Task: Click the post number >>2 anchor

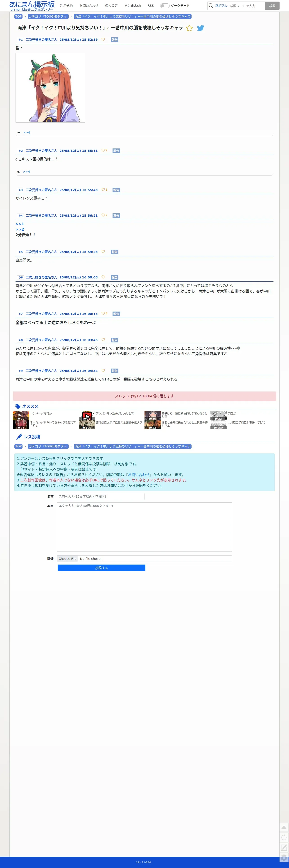Action: coord(20,151)
